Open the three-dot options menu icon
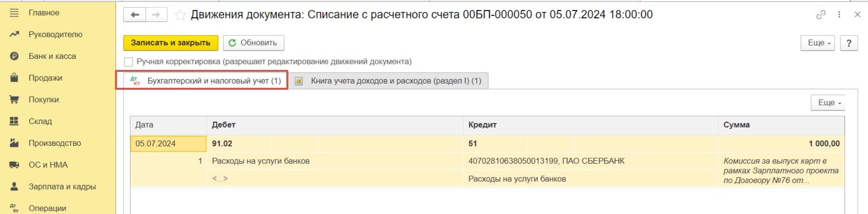Screen dimensions: 868x214 point(839,15)
